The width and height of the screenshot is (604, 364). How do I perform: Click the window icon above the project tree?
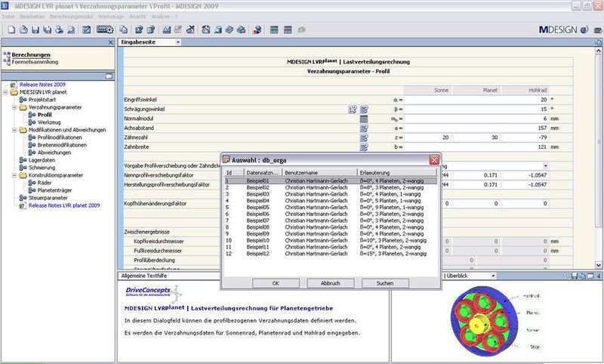click(x=109, y=76)
